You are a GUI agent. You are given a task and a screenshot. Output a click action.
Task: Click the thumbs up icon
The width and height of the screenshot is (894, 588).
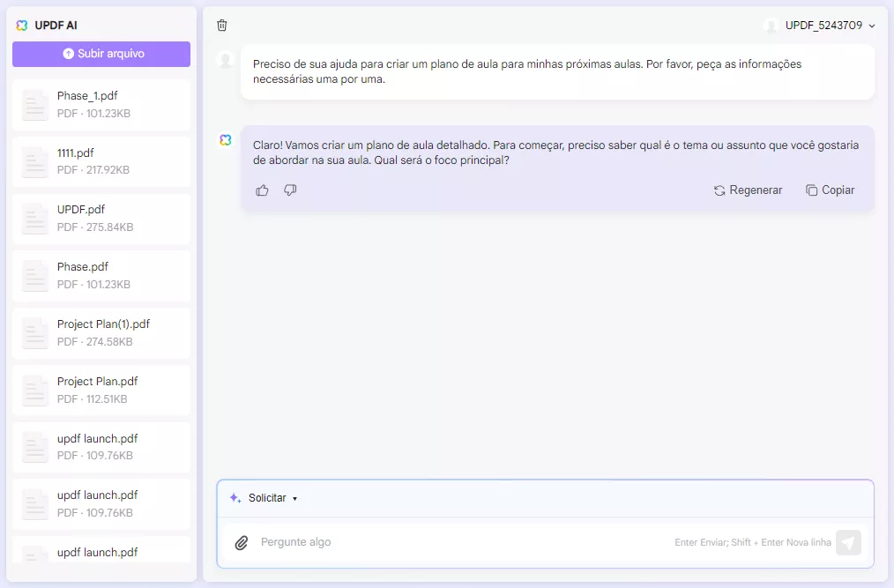tap(262, 190)
